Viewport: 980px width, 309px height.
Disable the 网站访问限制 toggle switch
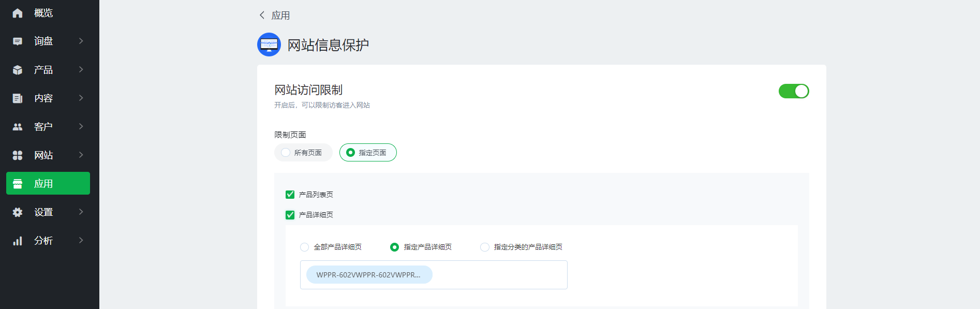tap(794, 91)
